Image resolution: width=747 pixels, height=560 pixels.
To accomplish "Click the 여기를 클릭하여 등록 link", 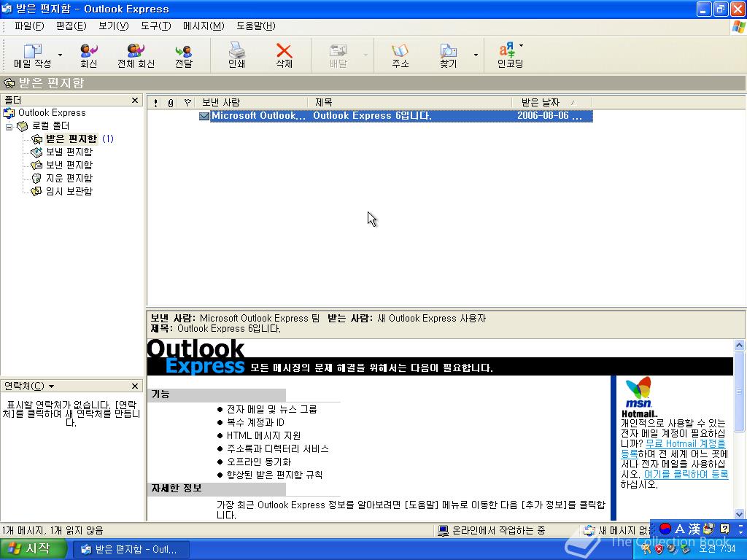I will tap(686, 474).
